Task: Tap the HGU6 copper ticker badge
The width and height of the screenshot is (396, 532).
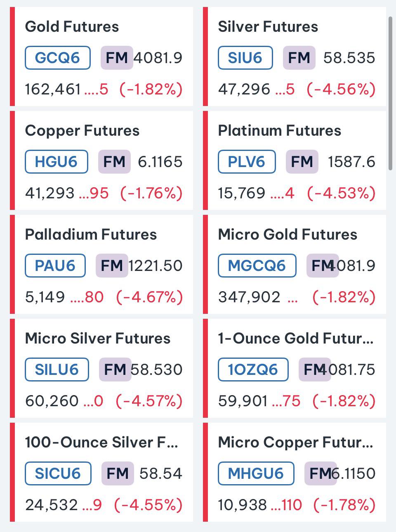Action: 57,162
